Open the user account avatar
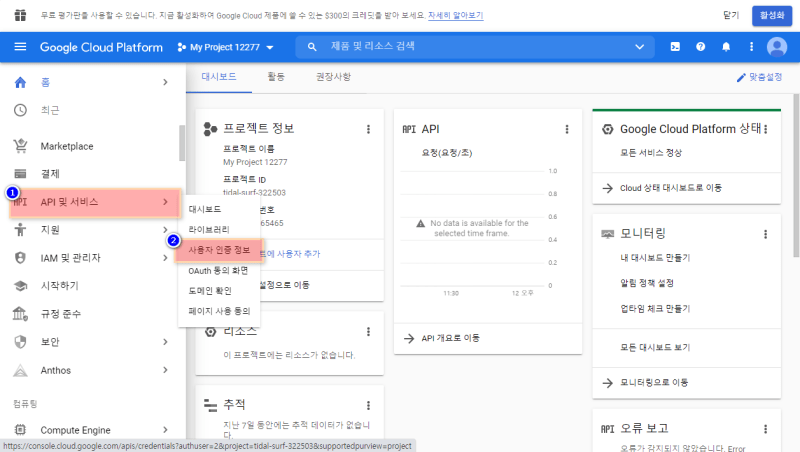 coord(777,47)
